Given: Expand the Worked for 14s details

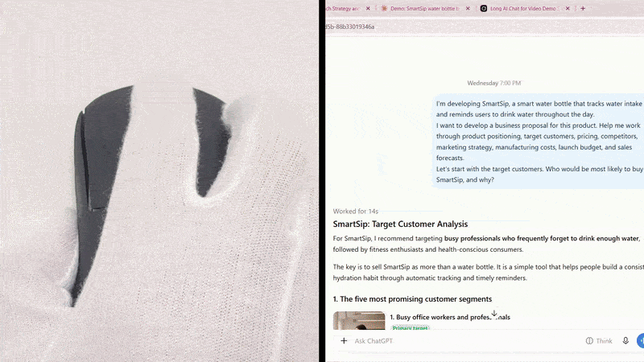Looking at the screenshot, I should coord(356,212).
